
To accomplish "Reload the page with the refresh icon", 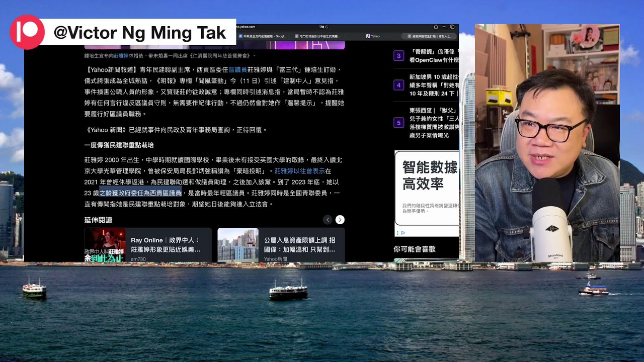I will 327,27.
